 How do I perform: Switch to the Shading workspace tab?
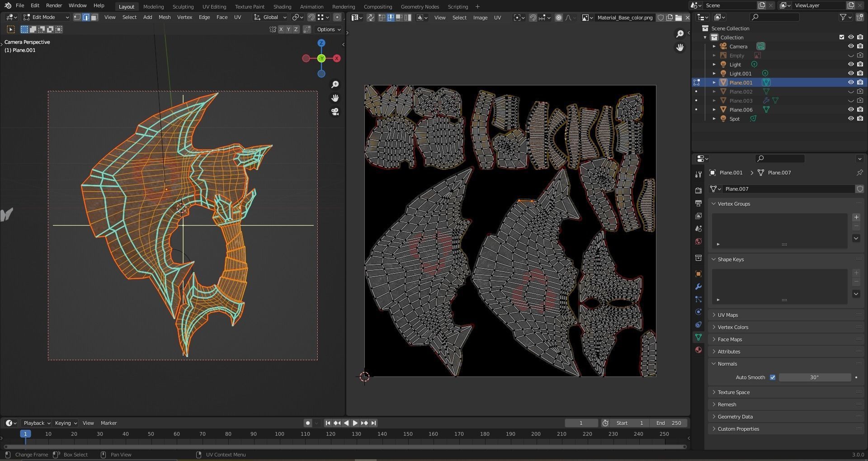coord(282,6)
